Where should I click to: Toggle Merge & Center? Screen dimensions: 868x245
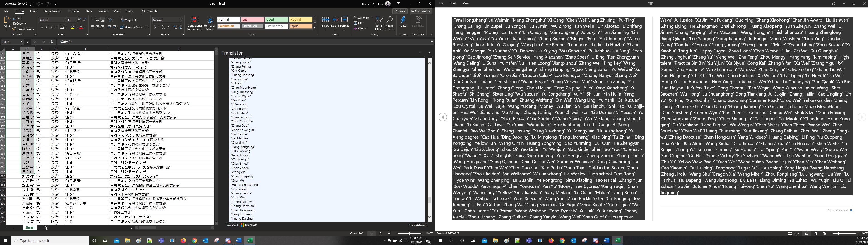[132, 27]
